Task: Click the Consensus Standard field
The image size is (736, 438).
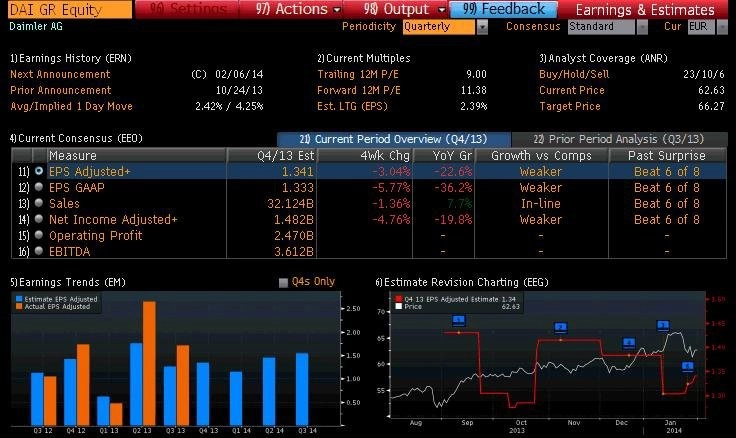Action: click(x=601, y=27)
